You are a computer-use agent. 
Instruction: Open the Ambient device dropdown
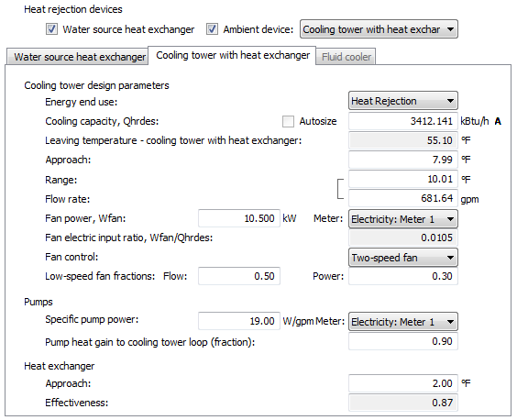point(379,29)
